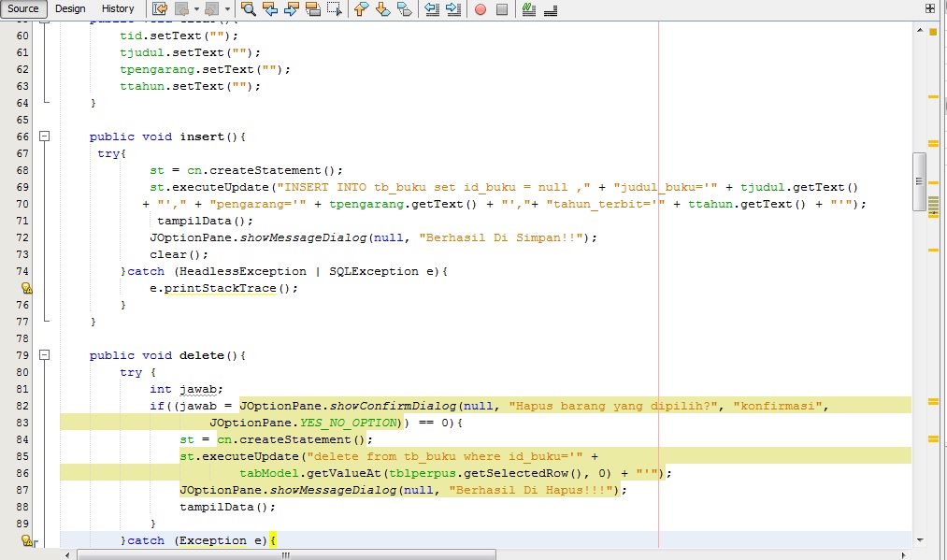Switch to the History tab
This screenshot has height=560, width=947.
coord(118,7)
